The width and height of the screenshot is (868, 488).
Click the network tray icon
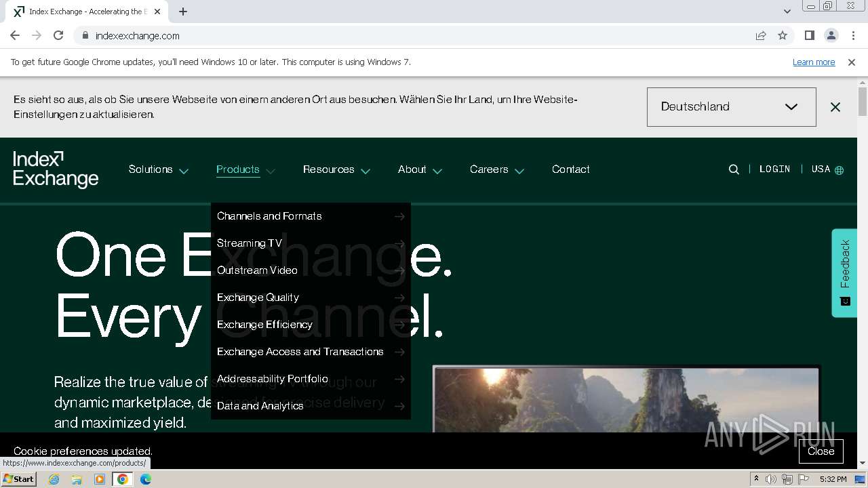787,479
